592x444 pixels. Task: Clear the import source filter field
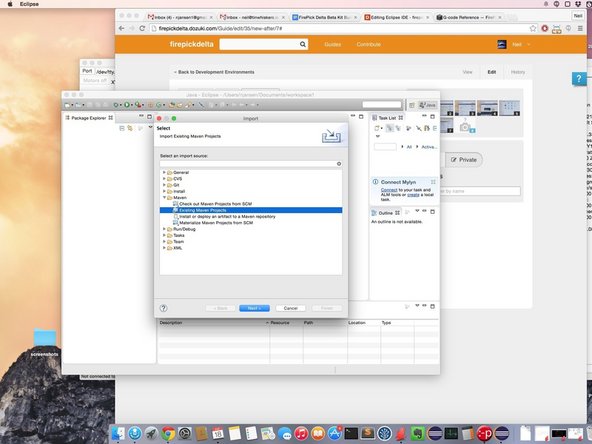coord(339,163)
